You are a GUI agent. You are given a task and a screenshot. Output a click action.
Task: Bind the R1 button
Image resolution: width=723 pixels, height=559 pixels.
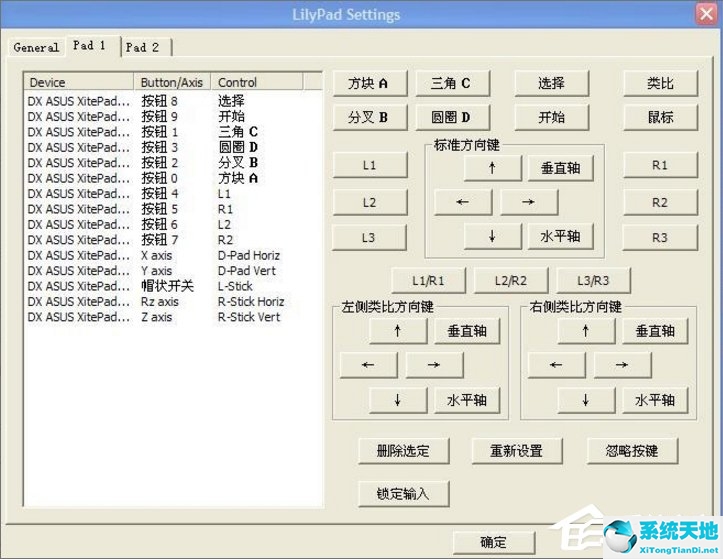point(660,165)
